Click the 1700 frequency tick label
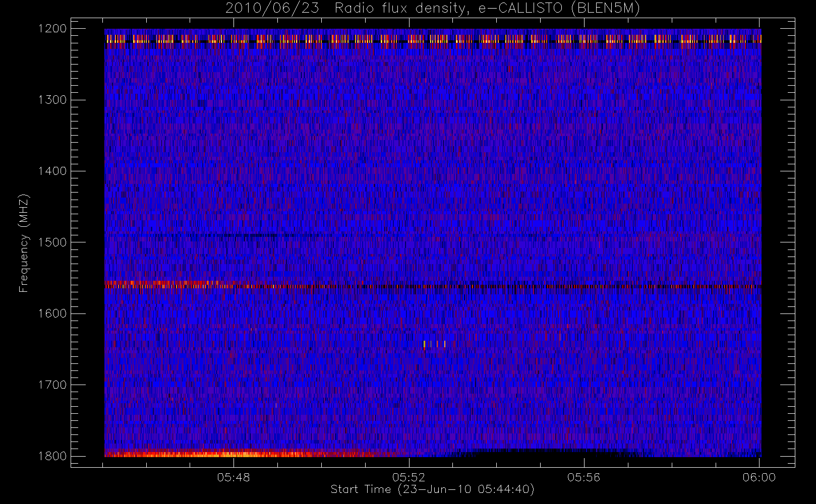This screenshot has width=816, height=504. [52, 385]
